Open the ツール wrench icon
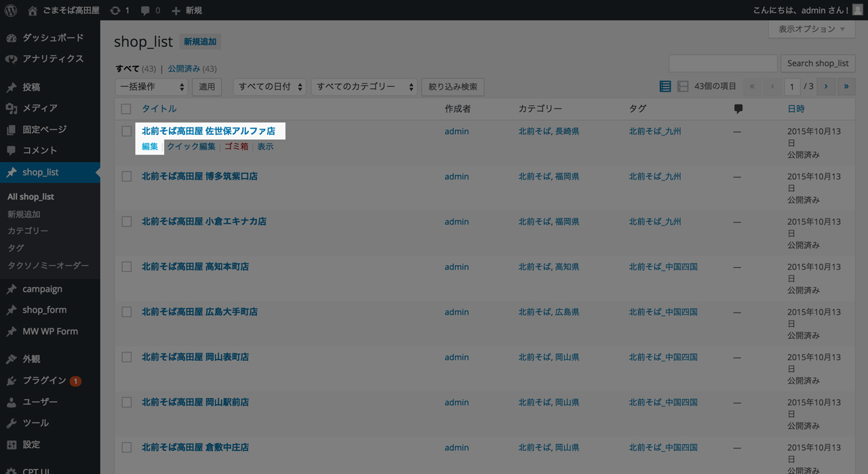 point(12,423)
